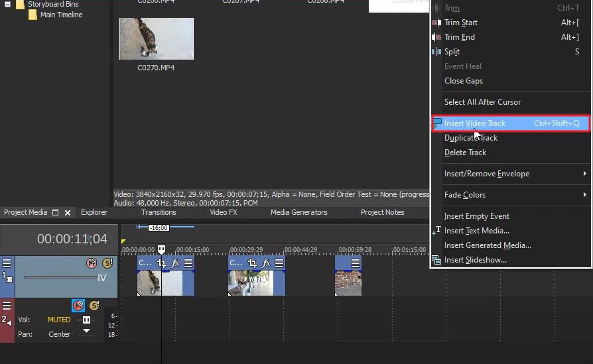The width and height of the screenshot is (593, 364).
Task: Select the Project Media tab
Action: tap(25, 212)
